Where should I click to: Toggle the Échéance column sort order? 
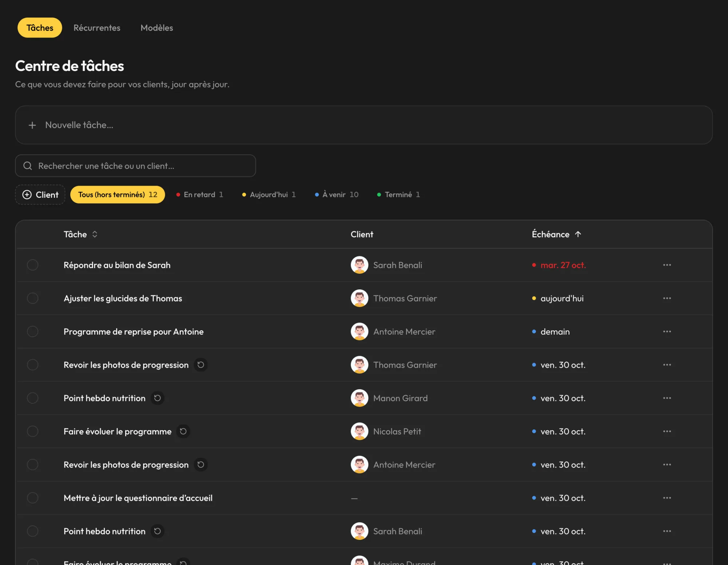pos(557,234)
